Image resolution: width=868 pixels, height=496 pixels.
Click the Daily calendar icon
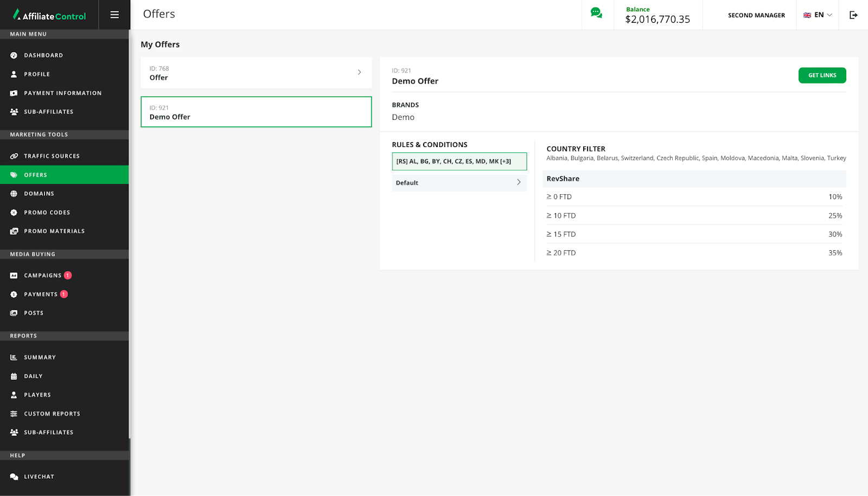click(x=14, y=376)
